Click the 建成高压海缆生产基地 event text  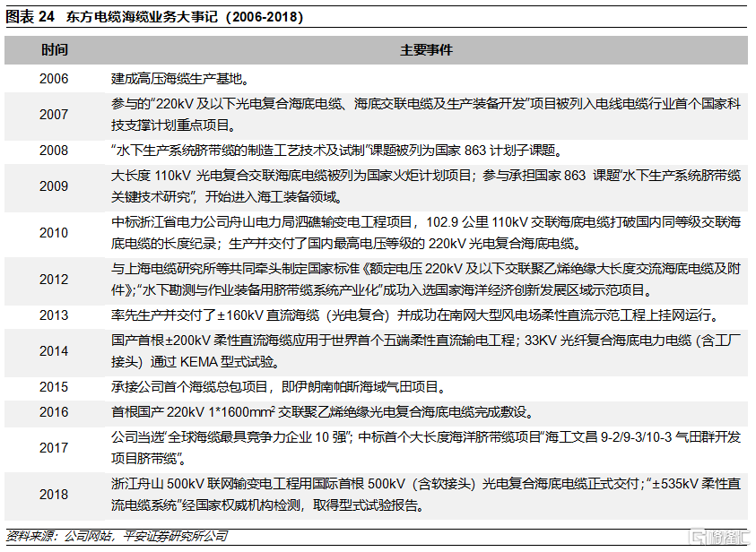pyautogui.click(x=180, y=79)
